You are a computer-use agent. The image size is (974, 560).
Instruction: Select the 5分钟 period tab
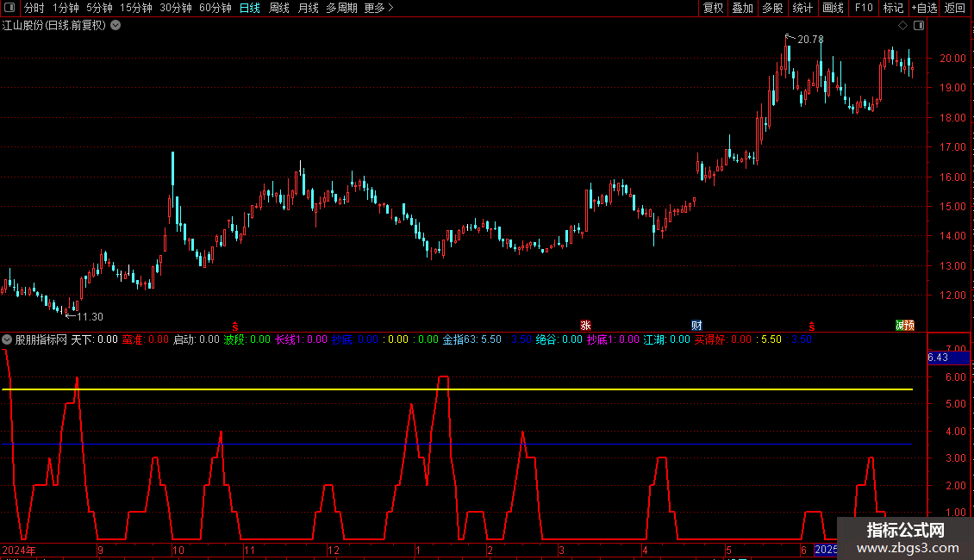click(x=99, y=8)
